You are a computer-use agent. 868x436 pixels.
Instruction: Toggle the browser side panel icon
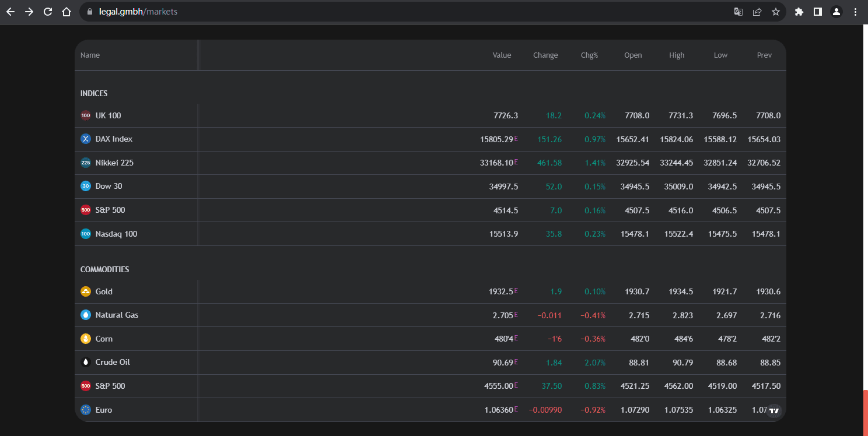pyautogui.click(x=818, y=12)
